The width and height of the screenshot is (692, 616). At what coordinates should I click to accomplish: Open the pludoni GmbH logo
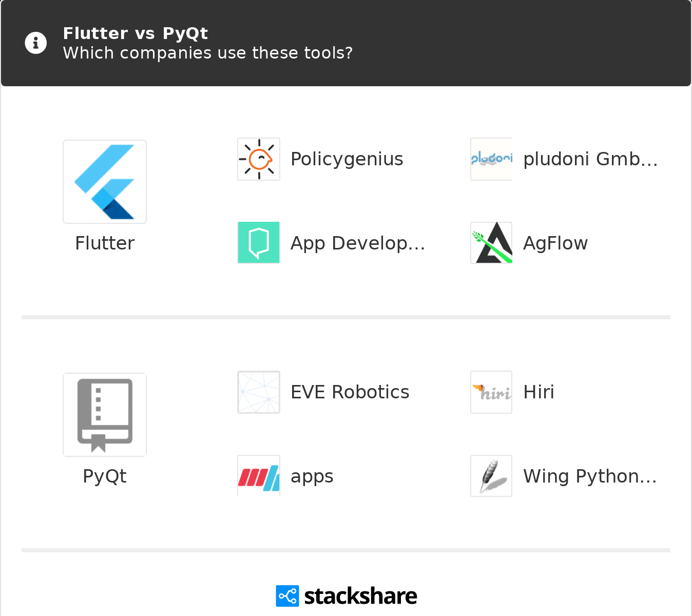click(x=491, y=159)
